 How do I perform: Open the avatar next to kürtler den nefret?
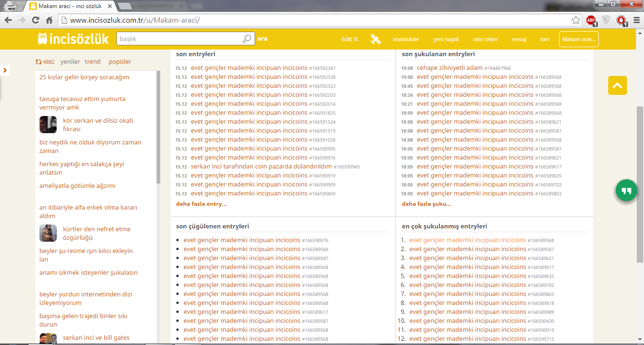48,233
